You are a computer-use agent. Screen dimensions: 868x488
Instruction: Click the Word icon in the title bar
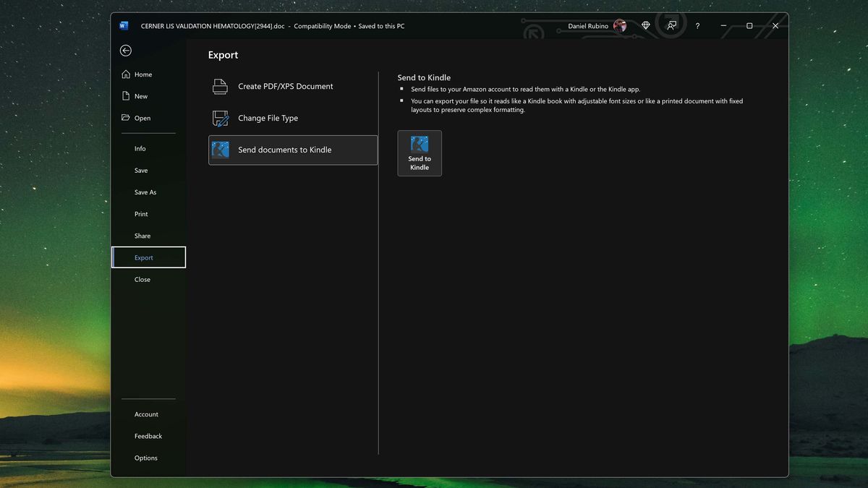pos(124,25)
